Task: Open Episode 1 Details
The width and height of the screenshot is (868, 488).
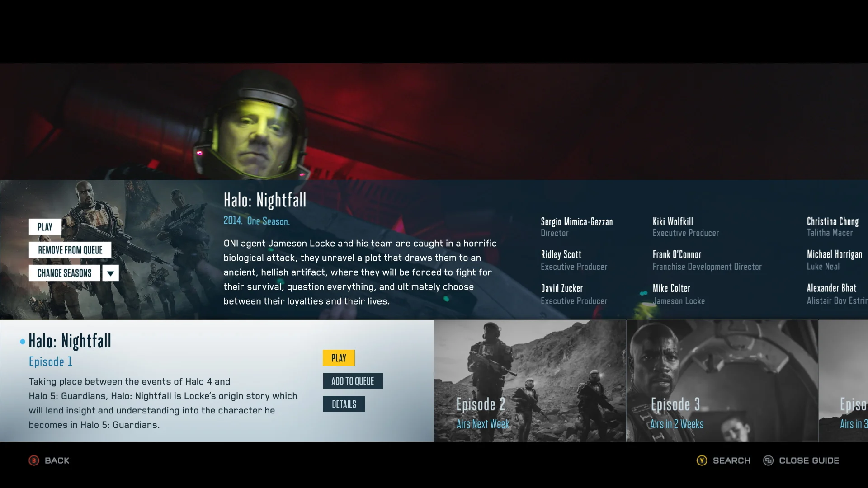Action: click(344, 404)
